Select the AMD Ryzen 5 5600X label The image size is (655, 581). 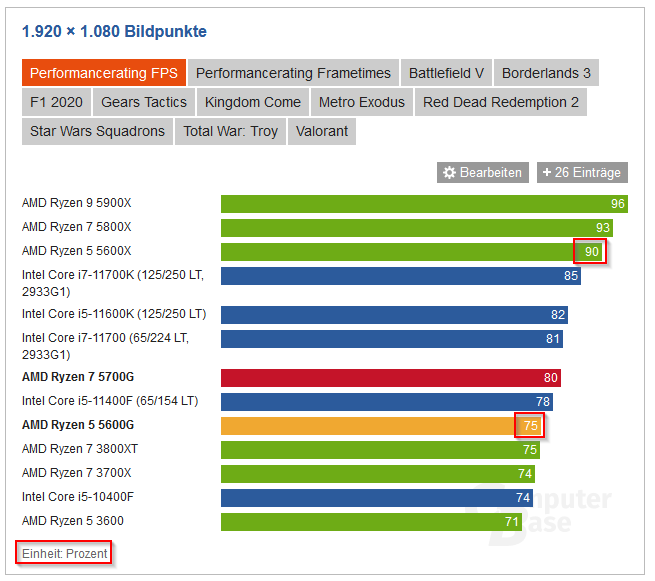[x=76, y=251]
